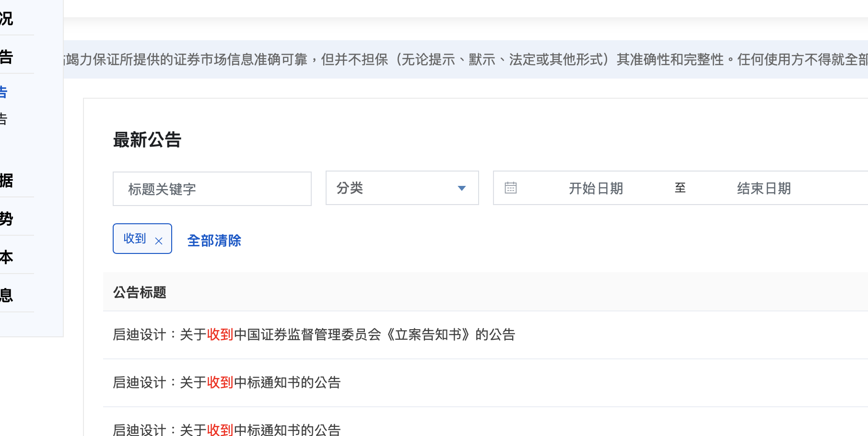Select the 开始日期 start date field
868x436 pixels.
pyautogui.click(x=596, y=188)
